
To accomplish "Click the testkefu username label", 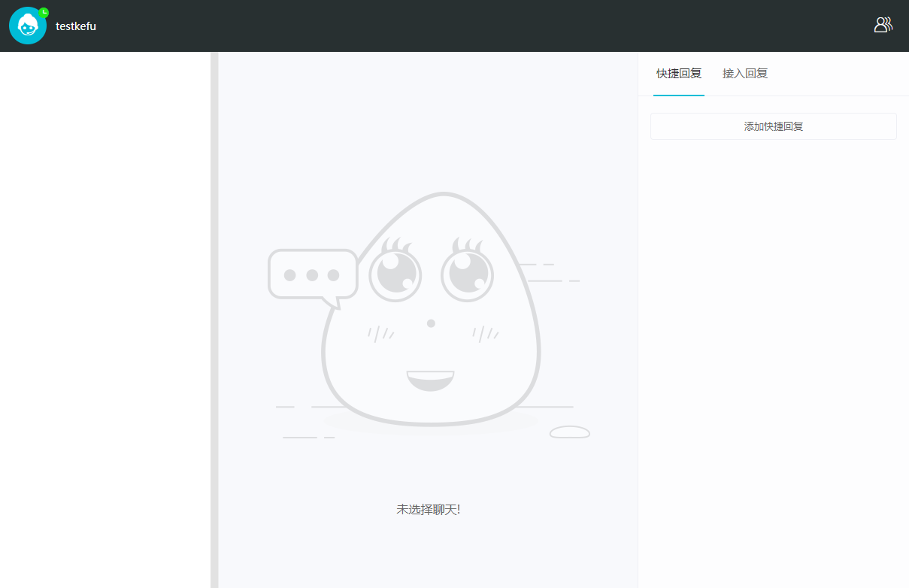I will (x=76, y=26).
